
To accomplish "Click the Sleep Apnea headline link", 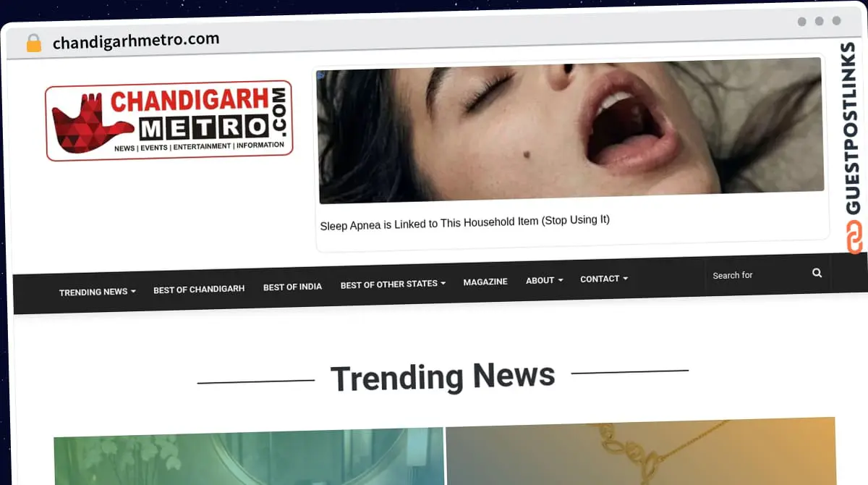I will pos(464,220).
